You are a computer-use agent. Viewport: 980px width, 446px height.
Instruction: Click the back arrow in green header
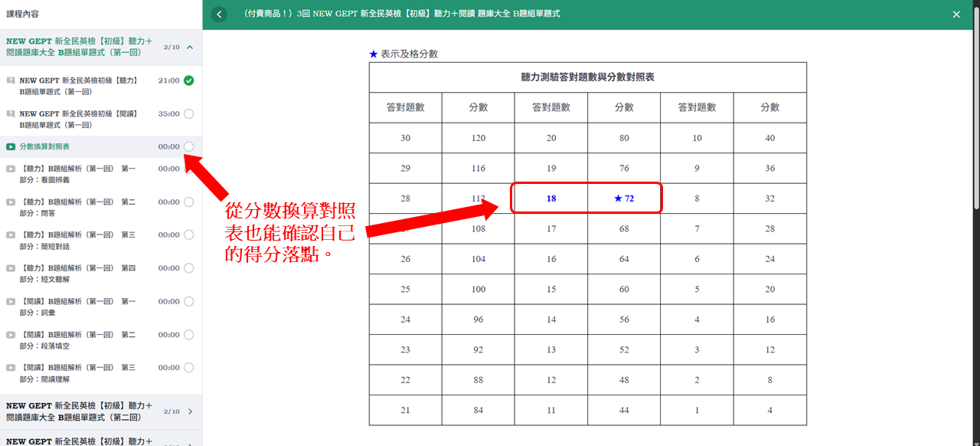(219, 15)
